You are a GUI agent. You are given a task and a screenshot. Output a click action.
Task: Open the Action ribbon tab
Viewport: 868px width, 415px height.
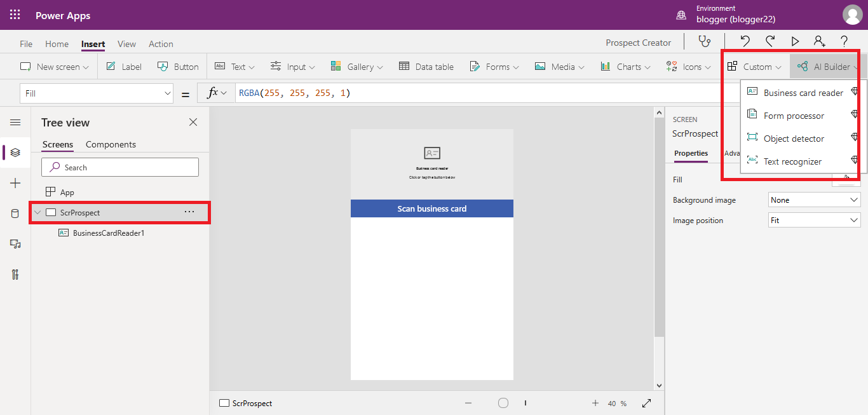[x=161, y=44]
